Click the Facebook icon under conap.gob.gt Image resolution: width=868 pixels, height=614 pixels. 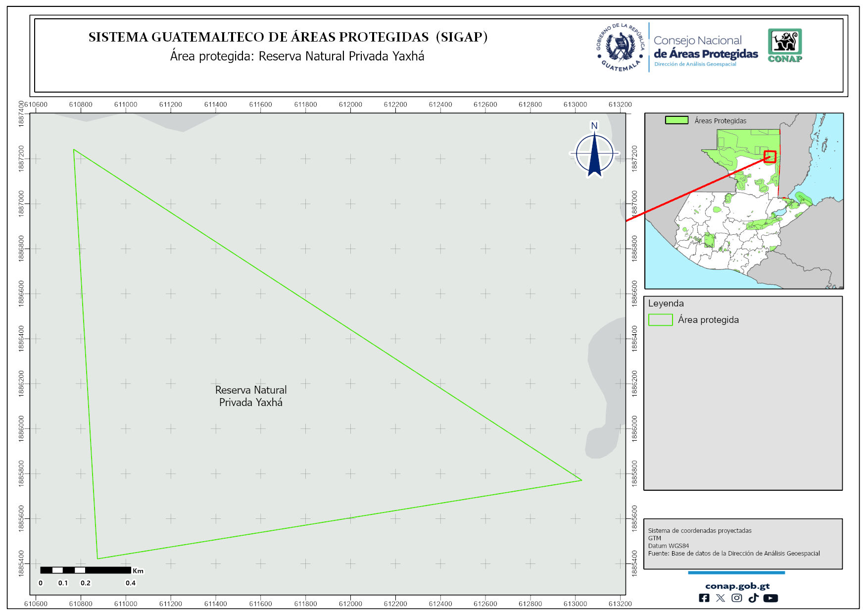[704, 598]
